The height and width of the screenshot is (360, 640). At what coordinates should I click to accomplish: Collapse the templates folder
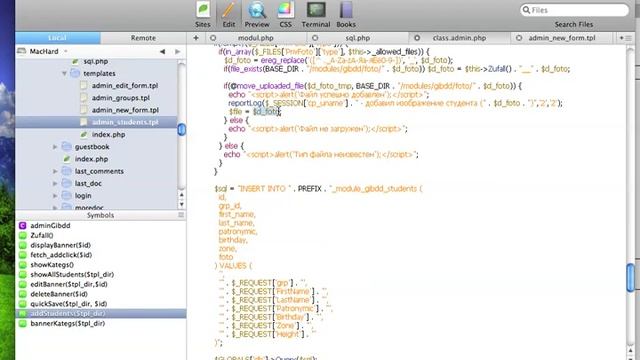pyautogui.click(x=64, y=73)
